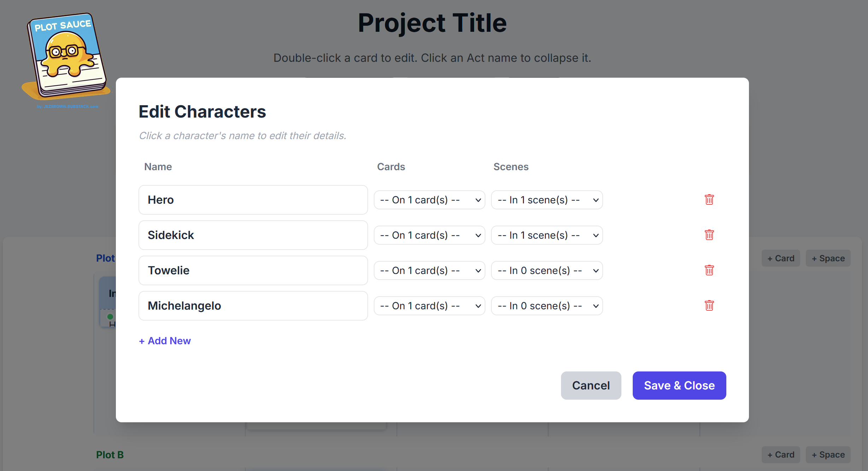Click the Plot Sauce logo
868x471 pixels.
coord(66,57)
